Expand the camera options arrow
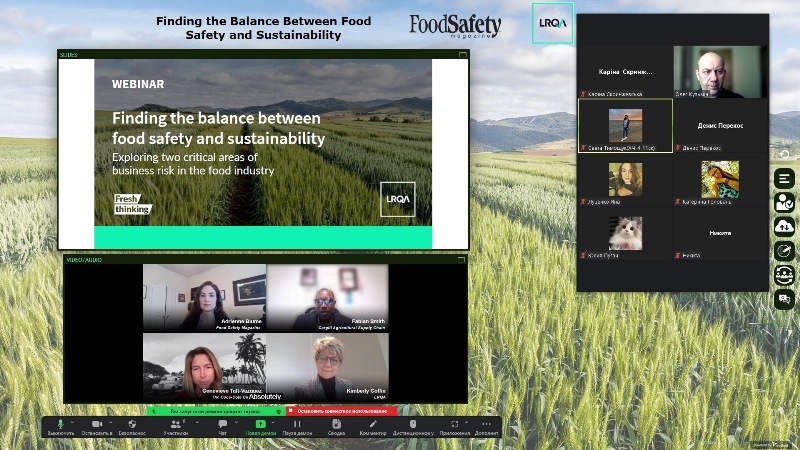The height and width of the screenshot is (450, 800). click(x=110, y=422)
